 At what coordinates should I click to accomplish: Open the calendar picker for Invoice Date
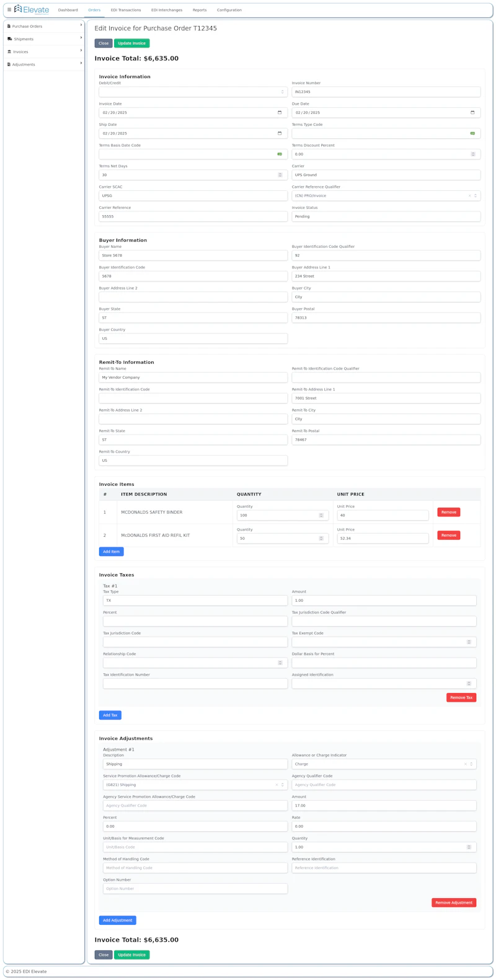280,113
